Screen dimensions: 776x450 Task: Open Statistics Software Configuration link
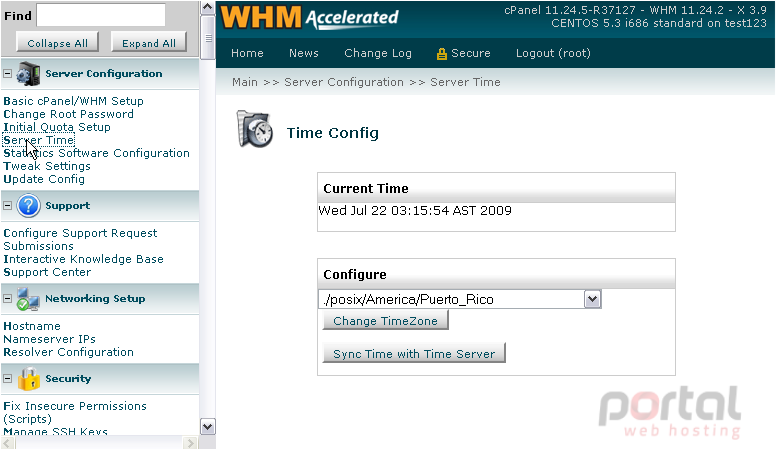pyautogui.click(x=97, y=153)
